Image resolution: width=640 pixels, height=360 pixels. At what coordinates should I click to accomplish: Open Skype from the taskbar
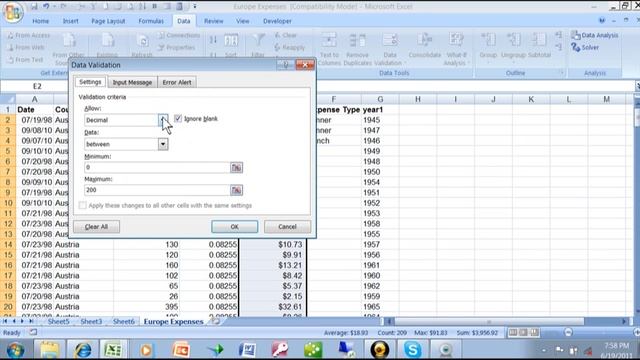coord(412,350)
